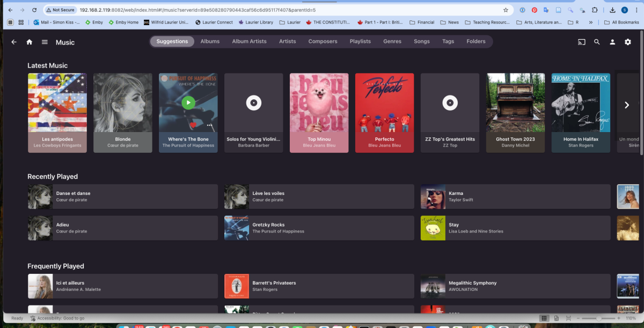Play Gretzky Rocks by The Pursuit of Happiness
Image resolution: width=644 pixels, height=328 pixels.
[319, 228]
